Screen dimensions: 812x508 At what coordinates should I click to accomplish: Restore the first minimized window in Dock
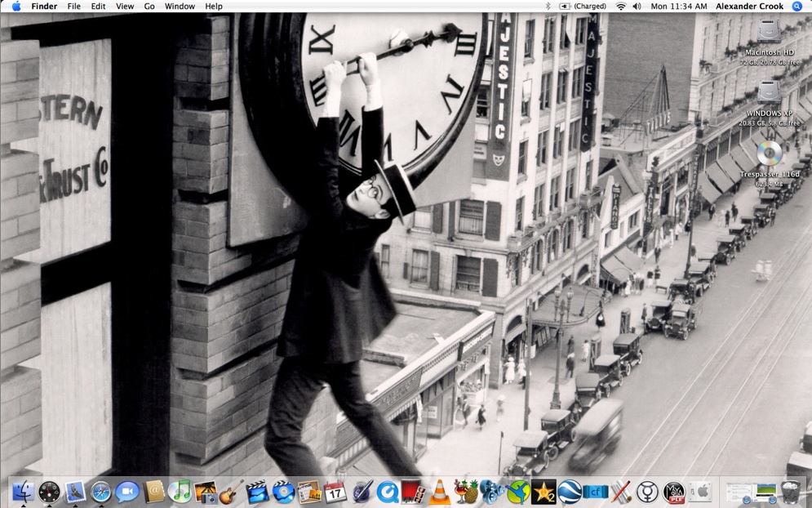tap(739, 492)
